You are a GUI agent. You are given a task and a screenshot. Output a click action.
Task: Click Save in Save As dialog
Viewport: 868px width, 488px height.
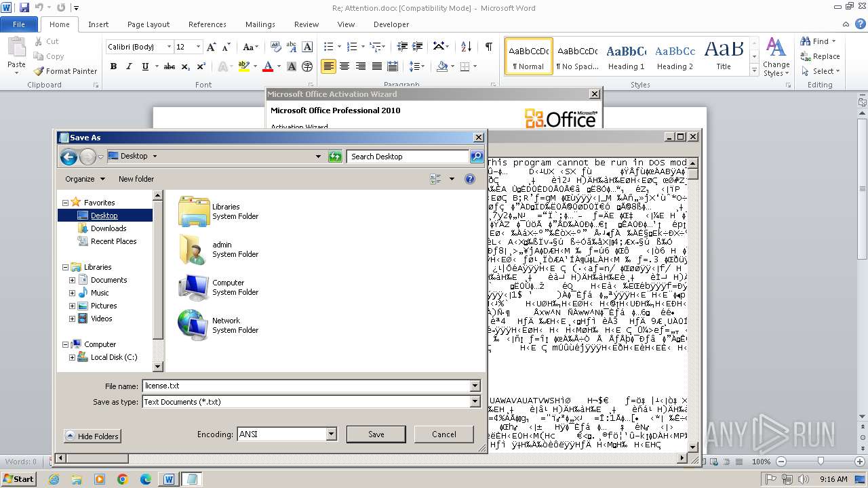376,434
